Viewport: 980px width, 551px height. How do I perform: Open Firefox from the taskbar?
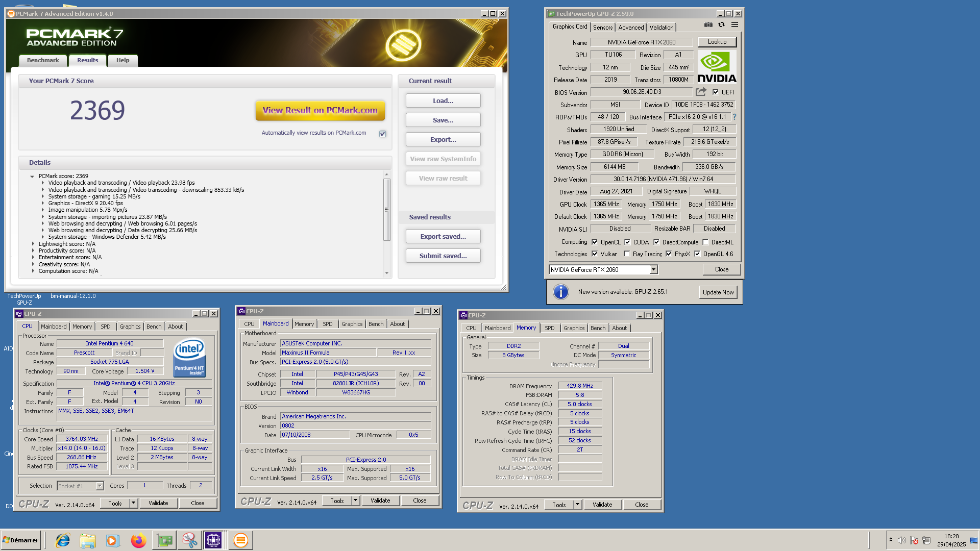point(138,540)
